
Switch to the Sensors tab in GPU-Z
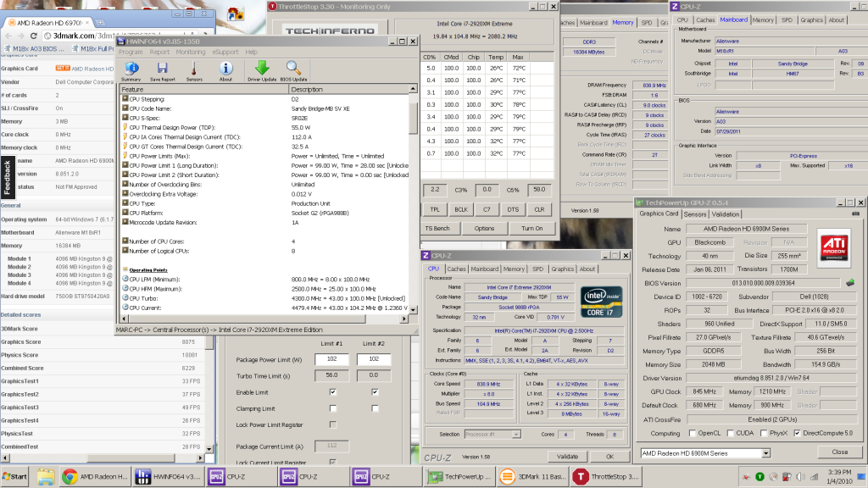point(695,214)
